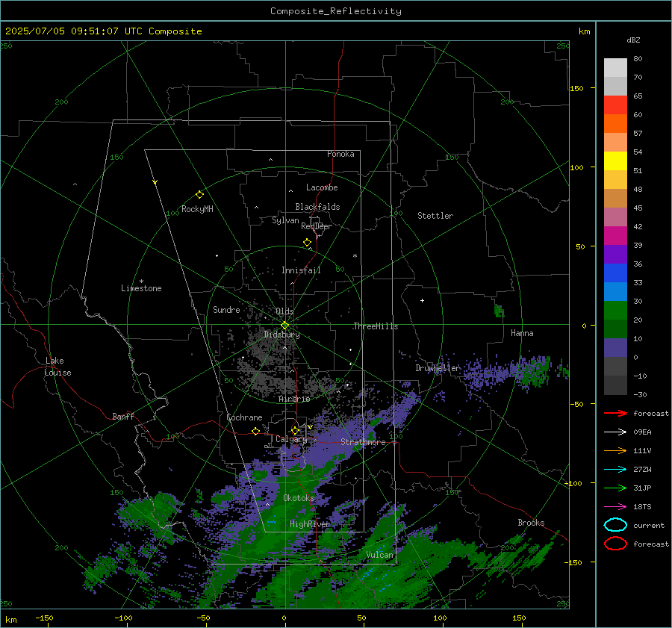This screenshot has width=672, height=628.
Task: Click the HighRiver city label
Action: tap(309, 524)
